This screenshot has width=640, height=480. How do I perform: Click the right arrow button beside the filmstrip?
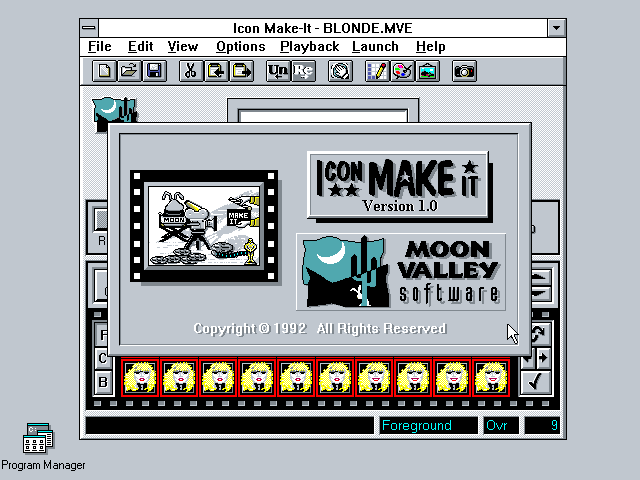(543, 358)
